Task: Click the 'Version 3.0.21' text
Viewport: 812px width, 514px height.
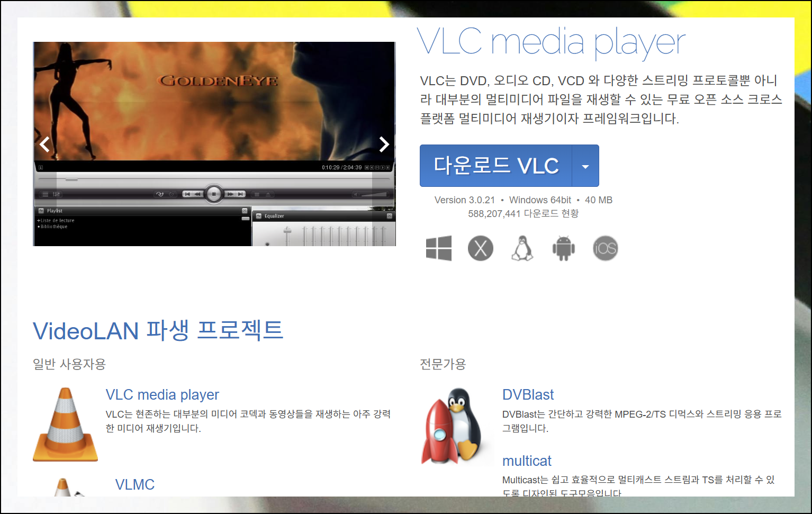Action: coord(465,200)
